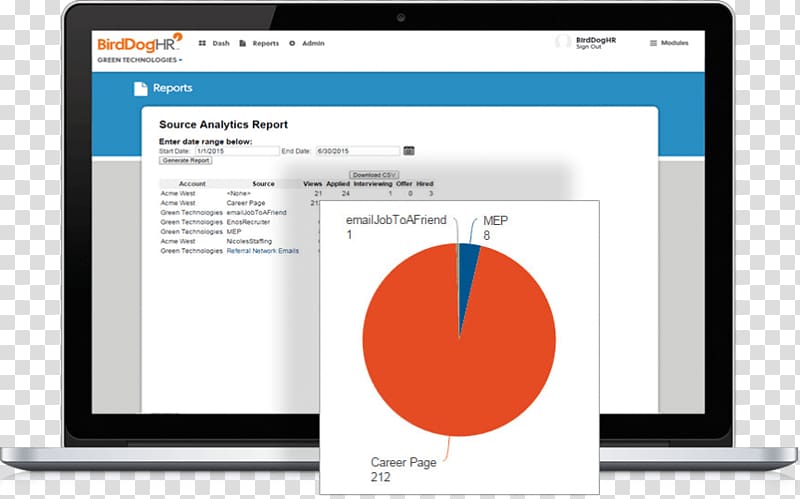Click the user avatar icon
This screenshot has height=499, width=800.
(563, 42)
